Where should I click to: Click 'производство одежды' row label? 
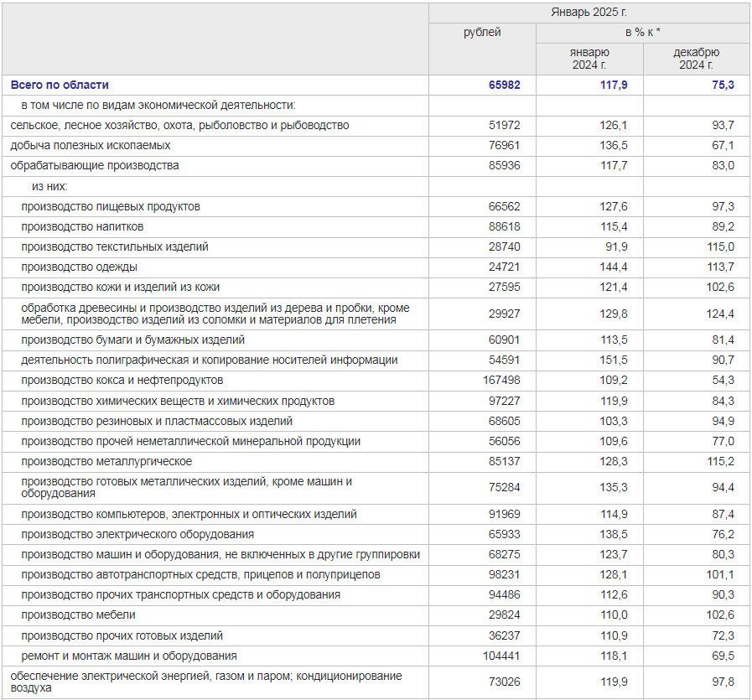[80, 267]
